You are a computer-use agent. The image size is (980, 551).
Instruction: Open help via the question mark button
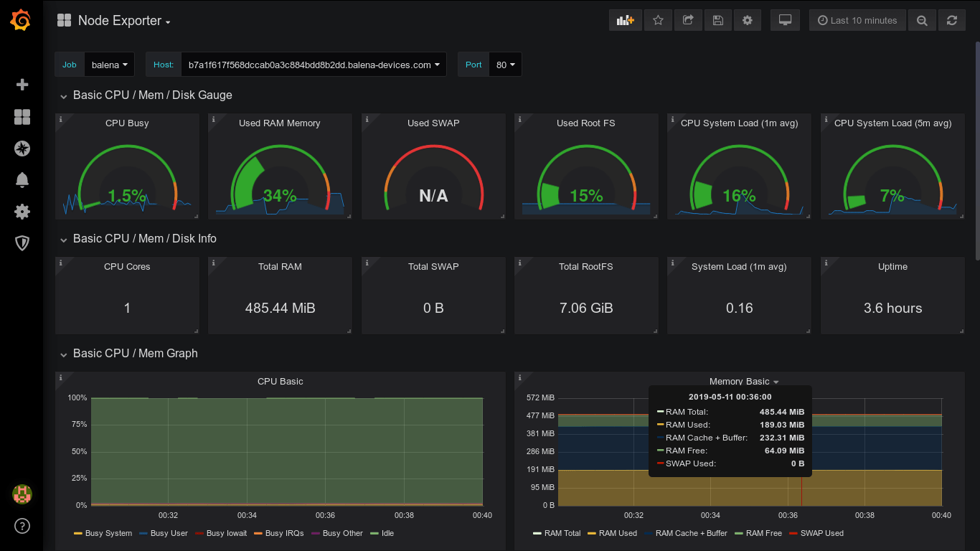(x=22, y=526)
